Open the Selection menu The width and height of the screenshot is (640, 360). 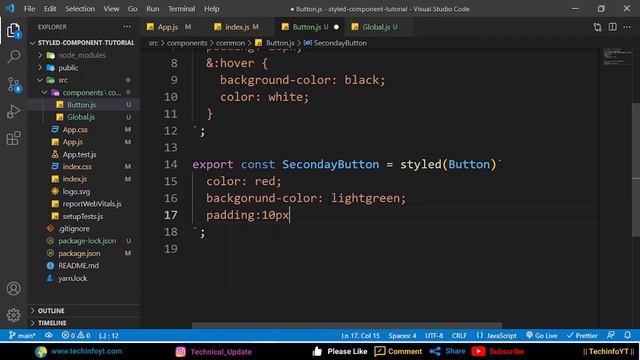(80, 9)
